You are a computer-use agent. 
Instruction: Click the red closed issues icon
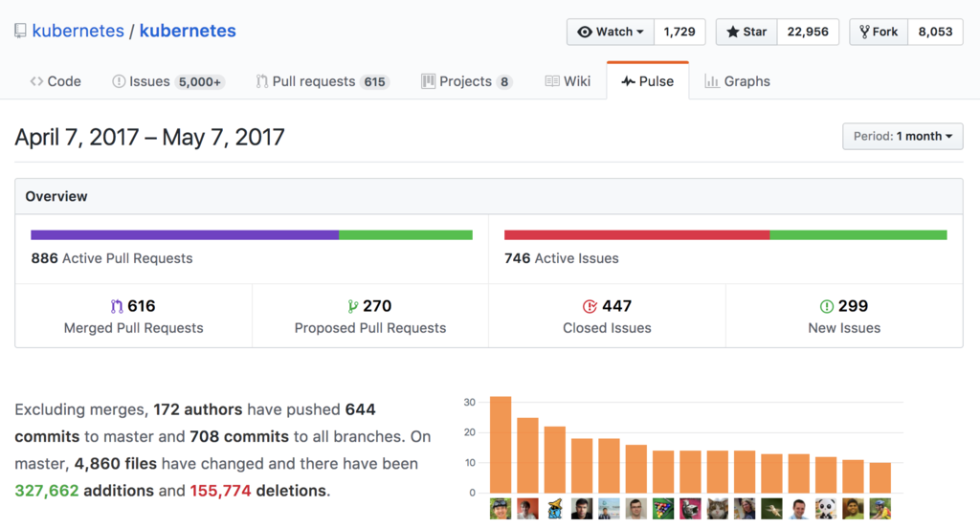pos(590,306)
